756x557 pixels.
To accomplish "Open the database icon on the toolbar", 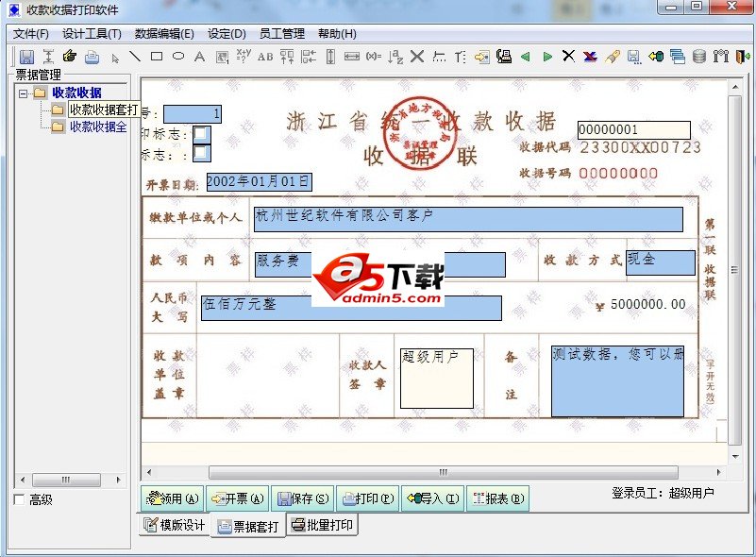I will (x=698, y=58).
